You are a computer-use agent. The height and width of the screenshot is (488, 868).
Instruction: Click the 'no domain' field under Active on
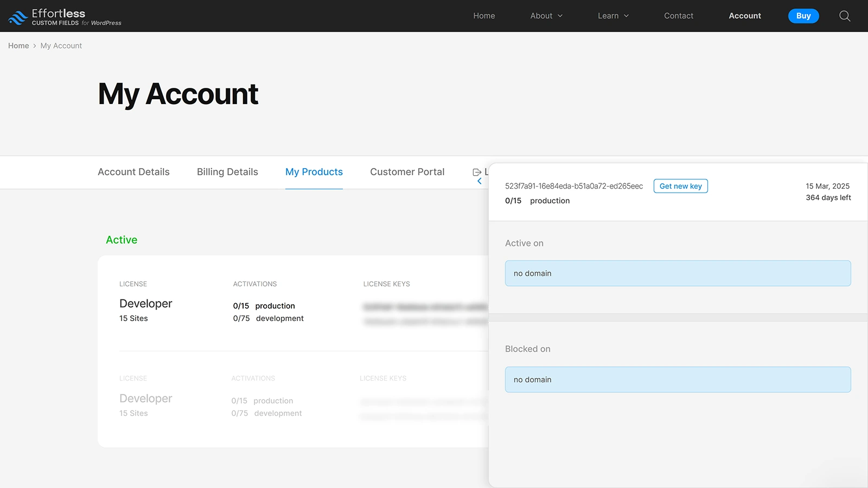click(677, 273)
